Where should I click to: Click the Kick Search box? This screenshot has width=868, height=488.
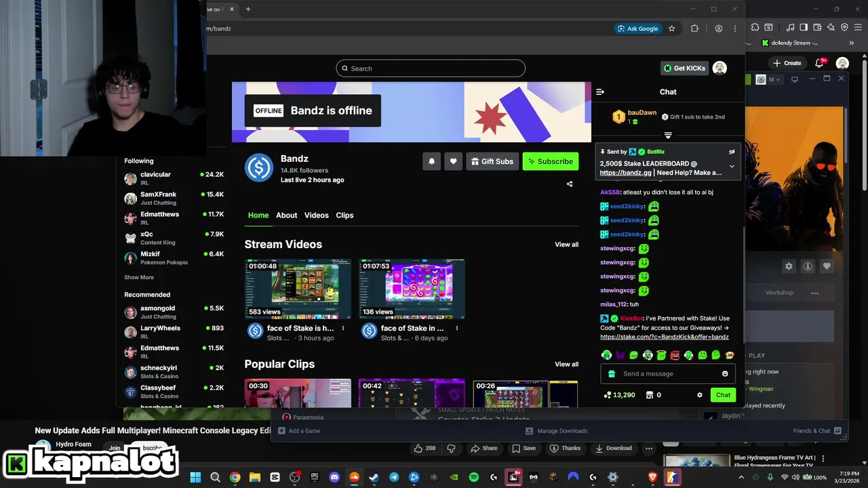431,68
